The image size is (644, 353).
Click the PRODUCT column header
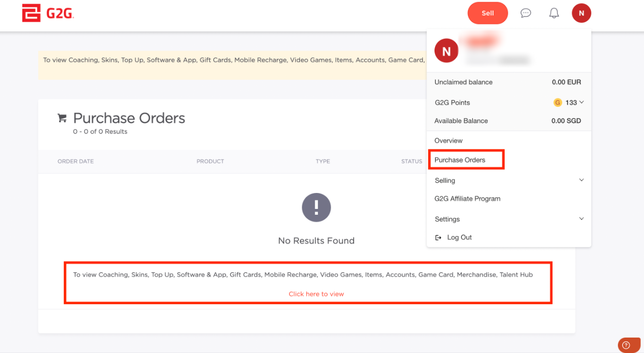click(211, 162)
